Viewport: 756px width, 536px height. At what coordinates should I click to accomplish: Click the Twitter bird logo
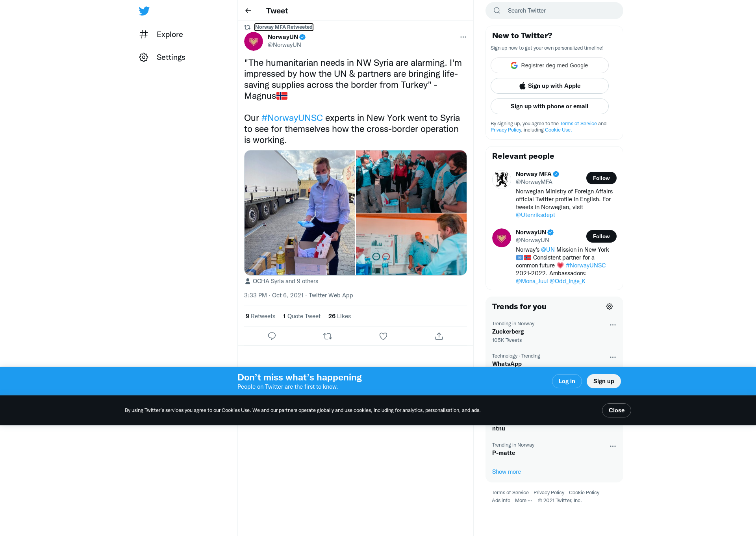144,11
